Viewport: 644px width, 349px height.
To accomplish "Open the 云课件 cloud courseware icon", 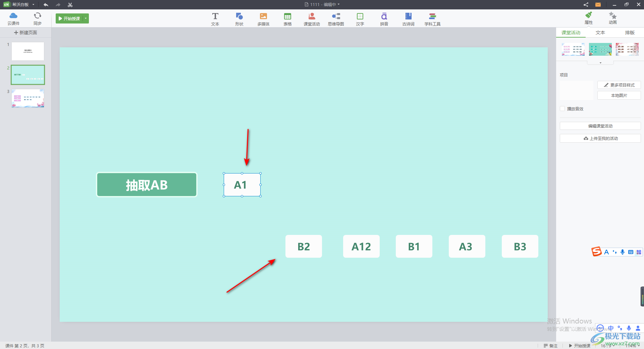I will (x=13, y=18).
